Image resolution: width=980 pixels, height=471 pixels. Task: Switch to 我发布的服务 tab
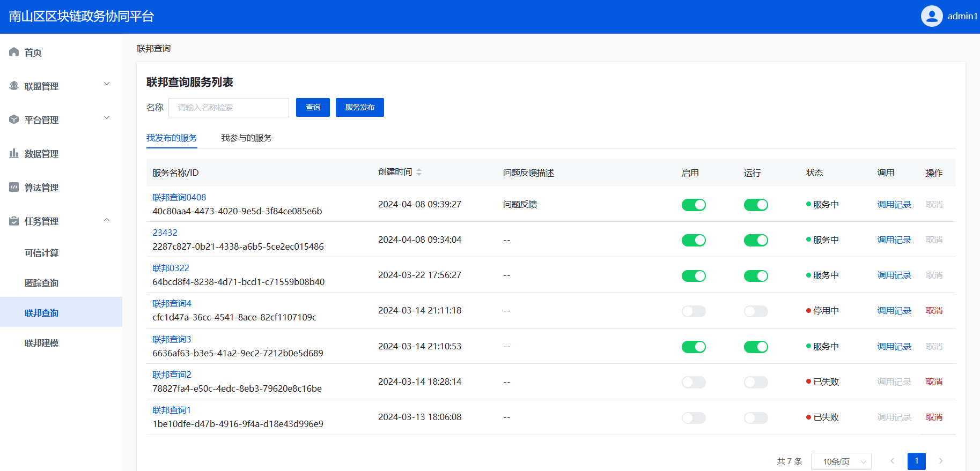pos(172,138)
